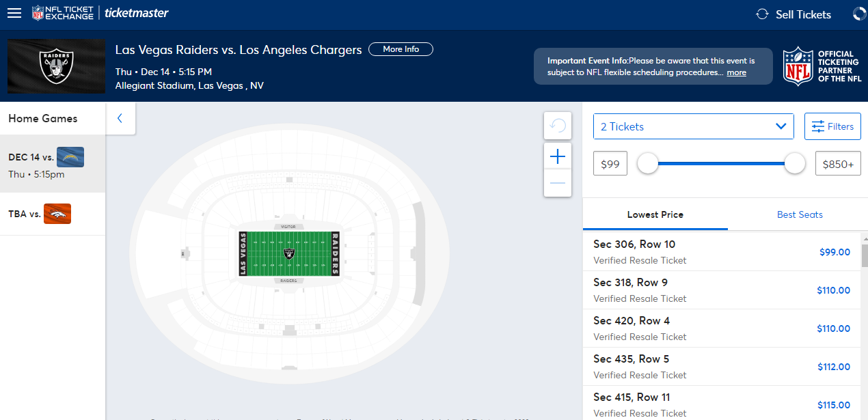Collapse the Home Games sidebar
Viewport: 868px width, 420px height.
point(120,118)
